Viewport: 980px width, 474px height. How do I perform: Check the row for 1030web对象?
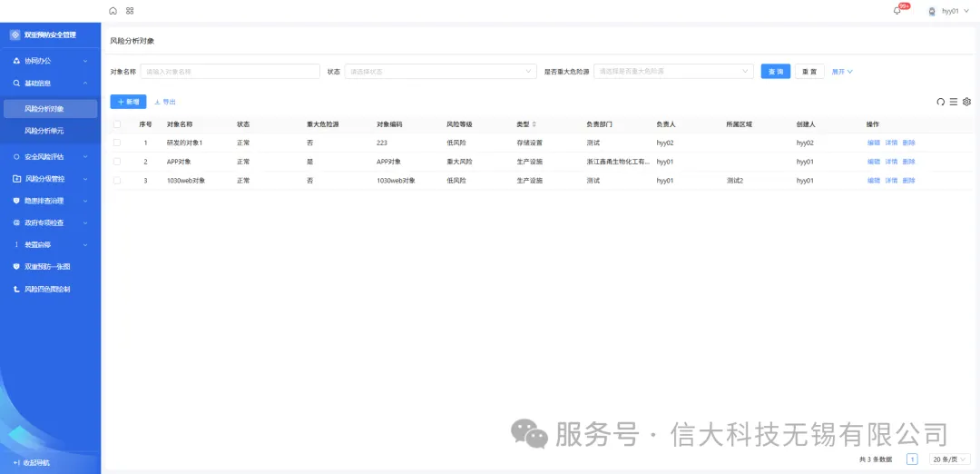pos(117,180)
